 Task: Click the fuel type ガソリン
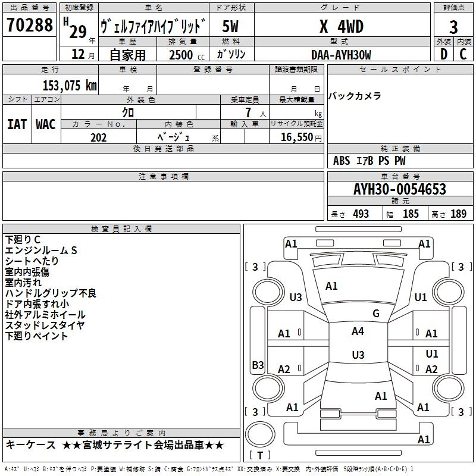tap(231, 54)
